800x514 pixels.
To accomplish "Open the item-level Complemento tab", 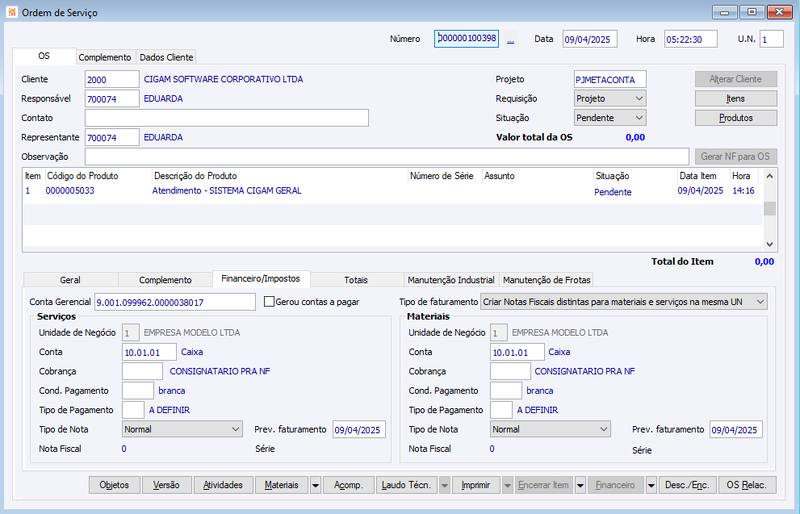I will point(165,280).
